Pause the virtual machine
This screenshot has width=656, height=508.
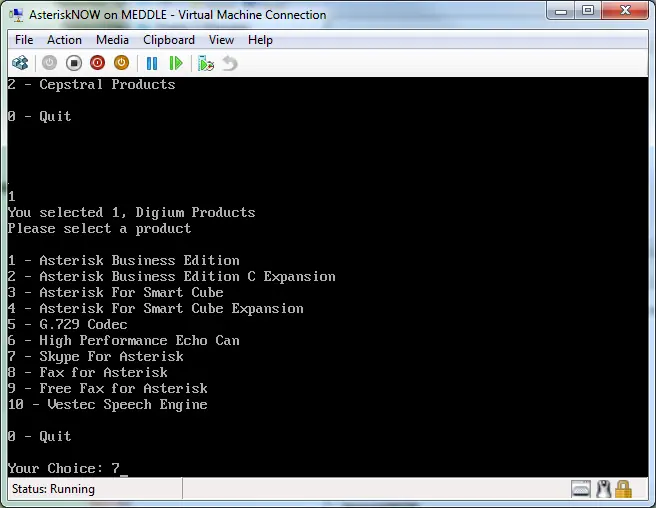coord(152,63)
